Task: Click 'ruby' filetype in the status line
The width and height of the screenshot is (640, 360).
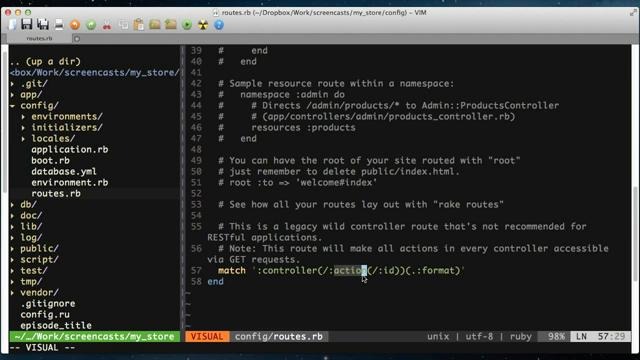Action: pyautogui.click(x=521, y=337)
